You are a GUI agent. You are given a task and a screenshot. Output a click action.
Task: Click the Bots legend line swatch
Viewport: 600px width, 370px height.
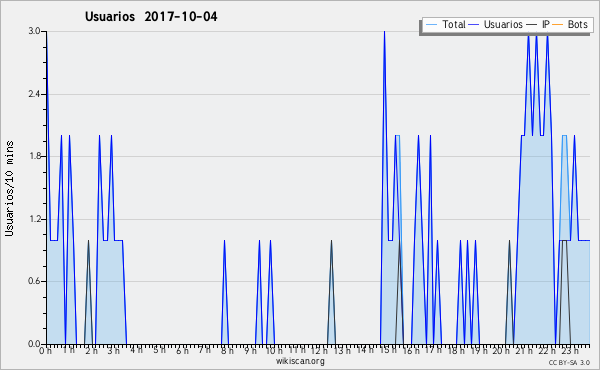(x=558, y=25)
